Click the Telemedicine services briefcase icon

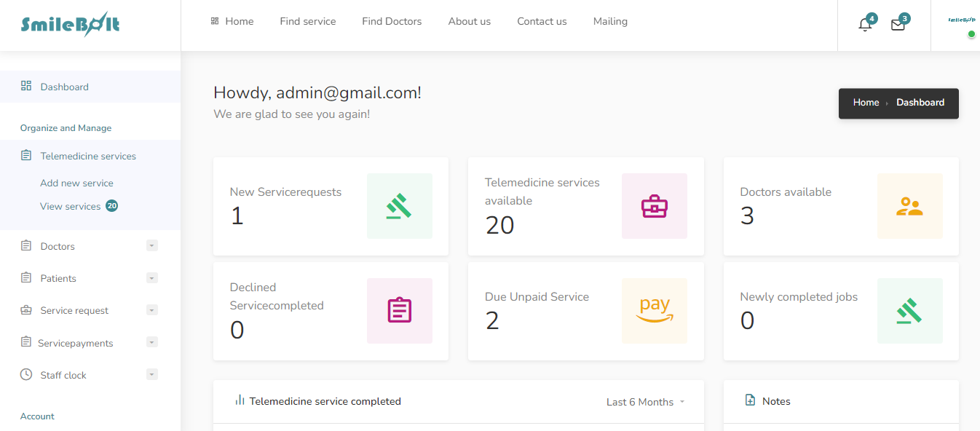click(654, 206)
